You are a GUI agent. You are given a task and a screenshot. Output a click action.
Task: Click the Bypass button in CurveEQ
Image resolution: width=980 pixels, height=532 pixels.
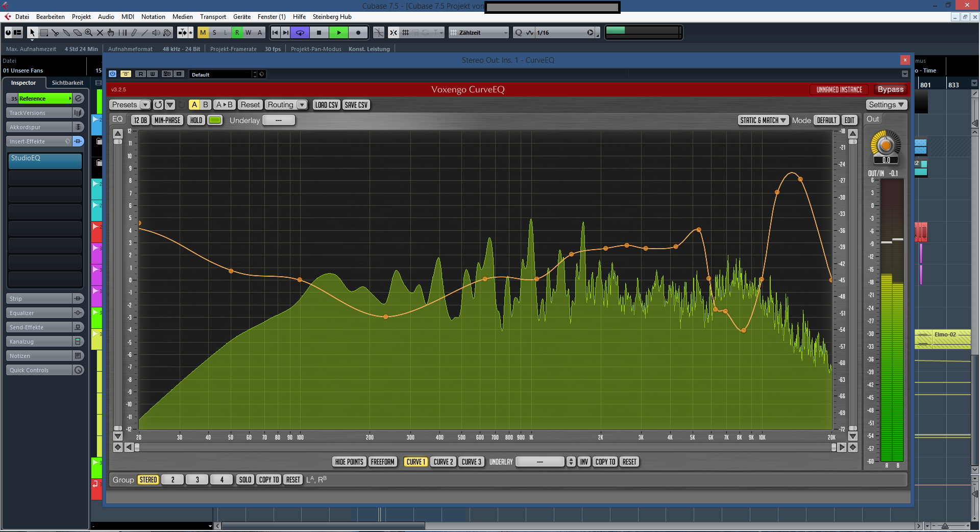(890, 89)
